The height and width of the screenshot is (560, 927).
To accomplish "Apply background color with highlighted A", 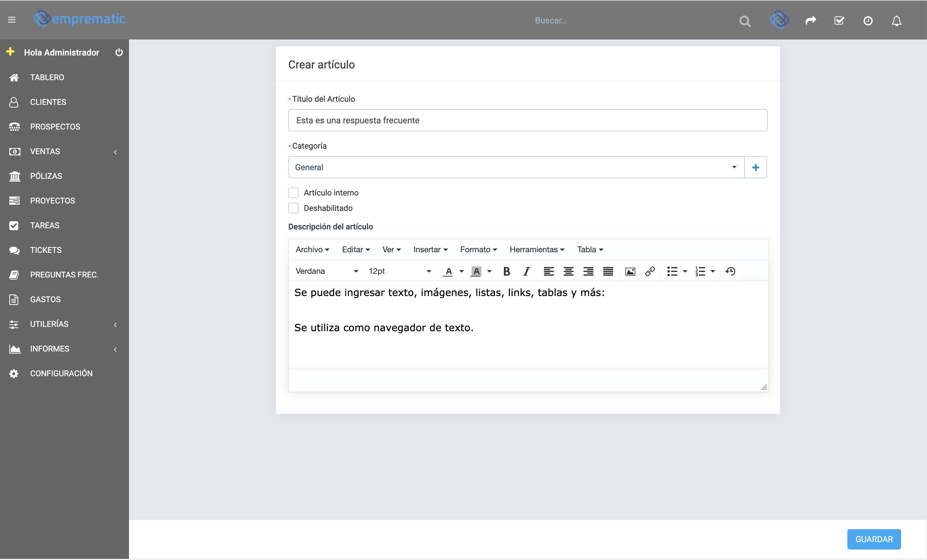I will (476, 271).
